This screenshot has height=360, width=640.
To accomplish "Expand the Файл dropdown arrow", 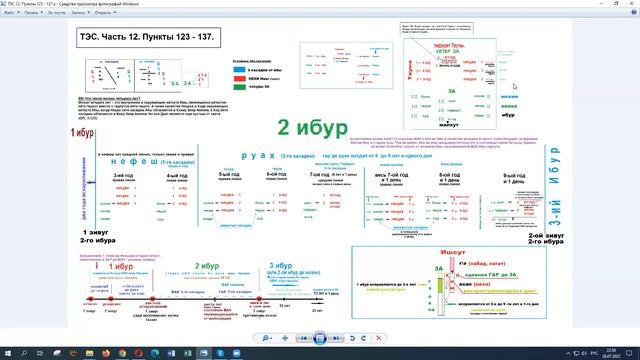I will pyautogui.click(x=18, y=13).
